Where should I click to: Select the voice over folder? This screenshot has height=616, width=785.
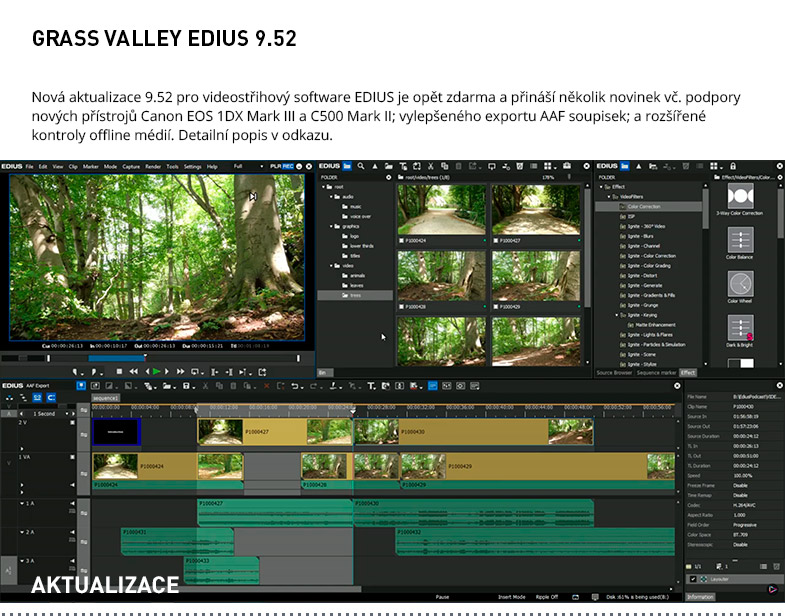click(x=356, y=216)
